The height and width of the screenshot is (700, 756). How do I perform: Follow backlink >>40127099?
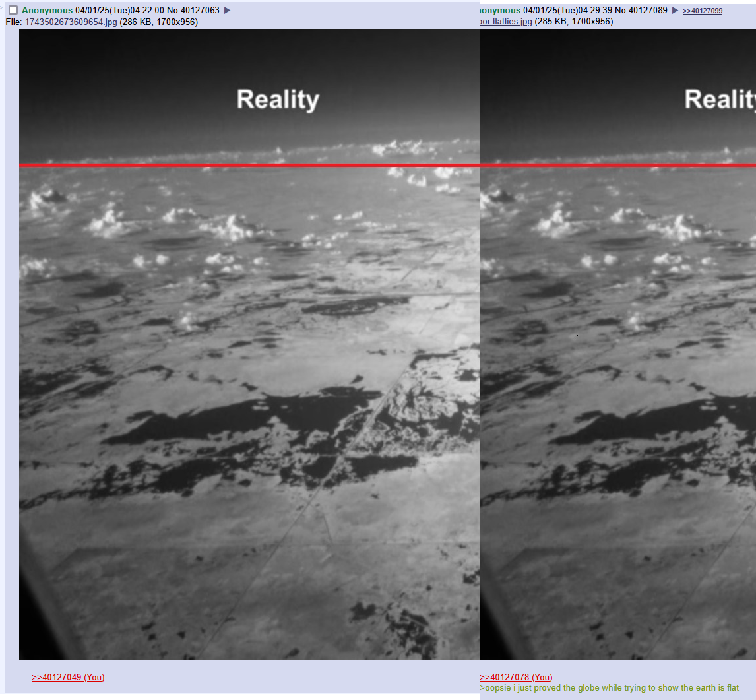703,11
